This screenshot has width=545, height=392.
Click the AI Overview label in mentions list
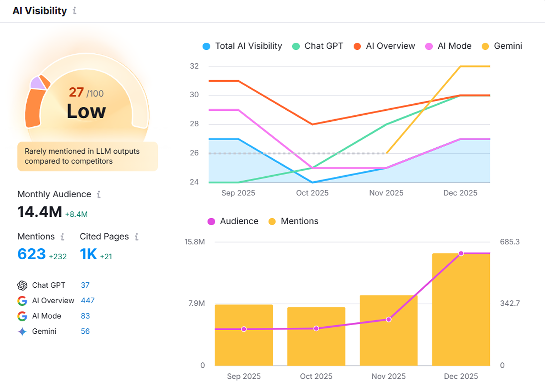pos(53,301)
